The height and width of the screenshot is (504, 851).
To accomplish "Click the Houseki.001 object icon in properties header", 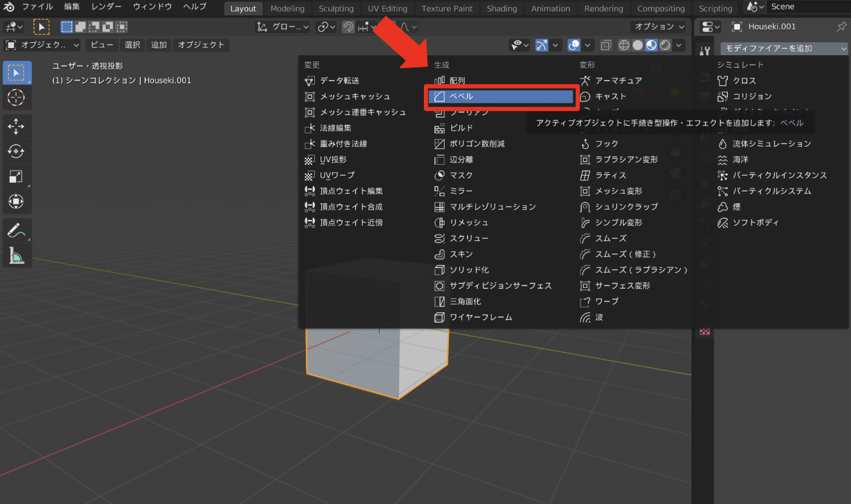I will (737, 27).
